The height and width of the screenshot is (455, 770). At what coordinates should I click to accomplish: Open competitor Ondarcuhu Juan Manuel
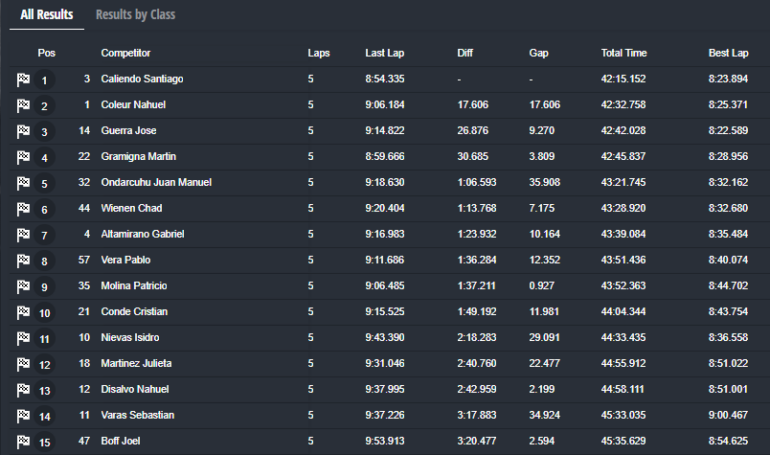tap(156, 183)
